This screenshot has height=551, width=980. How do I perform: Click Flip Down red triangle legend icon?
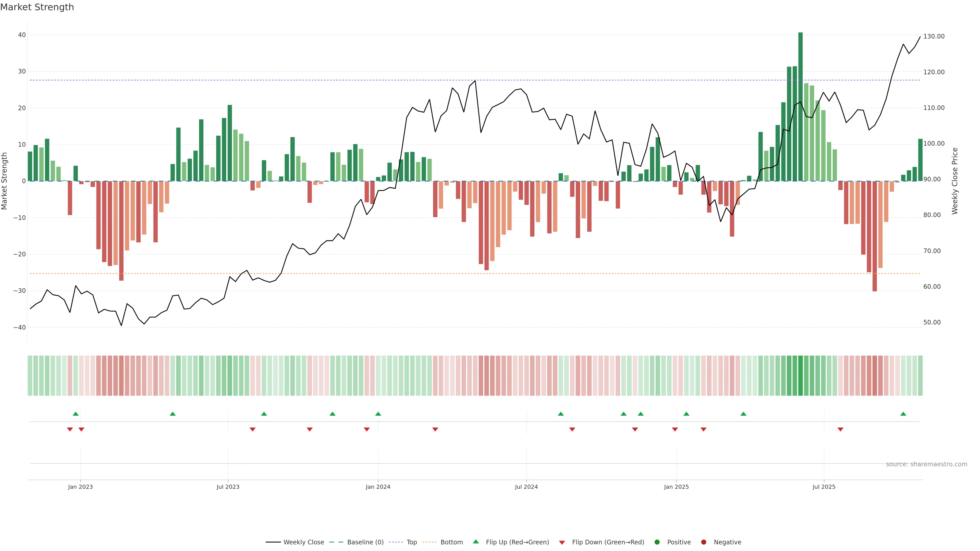tap(562, 543)
